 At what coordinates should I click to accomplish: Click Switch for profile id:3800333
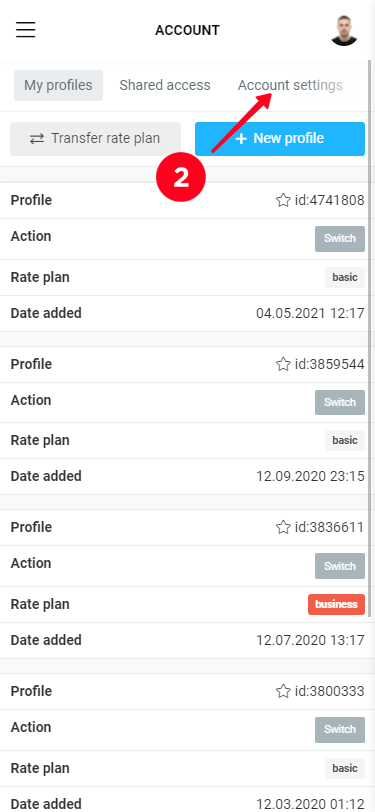coord(340,730)
